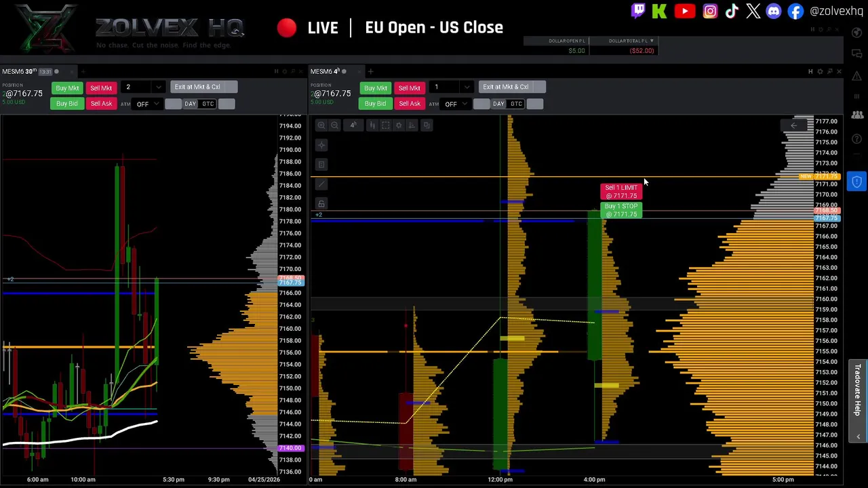Pop out the 4h chart module
The width and height of the screenshot is (868, 488).
point(829,71)
